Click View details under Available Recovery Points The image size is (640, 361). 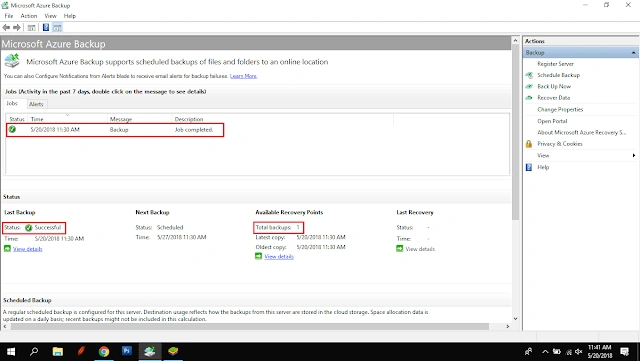pos(279,256)
